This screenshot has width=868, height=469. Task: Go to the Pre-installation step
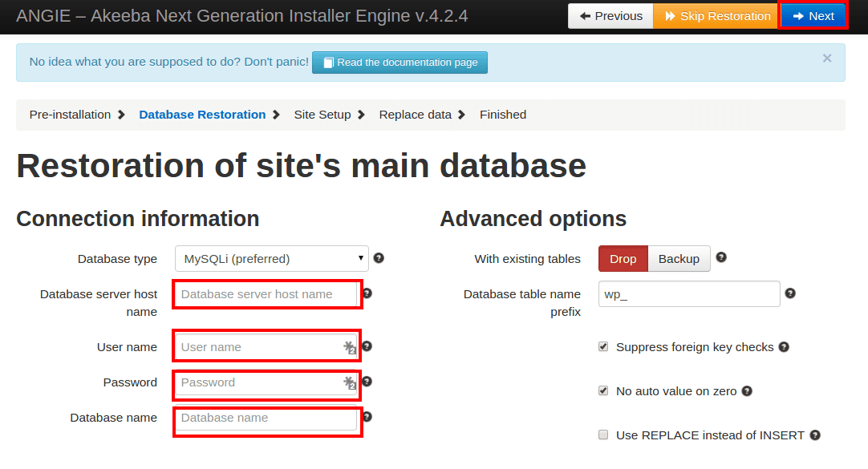point(69,115)
